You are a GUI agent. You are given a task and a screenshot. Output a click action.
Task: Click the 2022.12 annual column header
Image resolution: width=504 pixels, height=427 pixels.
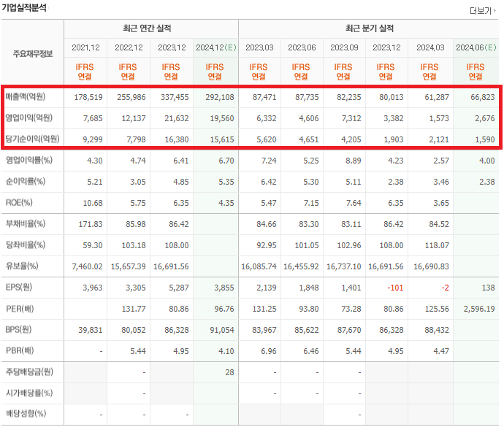[x=129, y=47]
